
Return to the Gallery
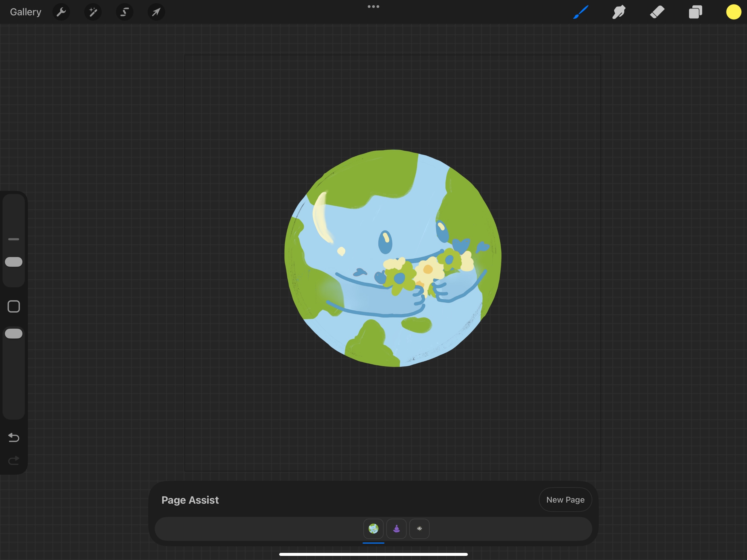pos(26,12)
